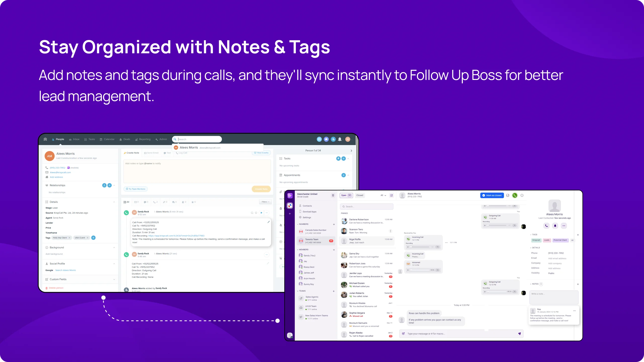Click the add-task plus icon in Tasks panel

tap(343, 159)
